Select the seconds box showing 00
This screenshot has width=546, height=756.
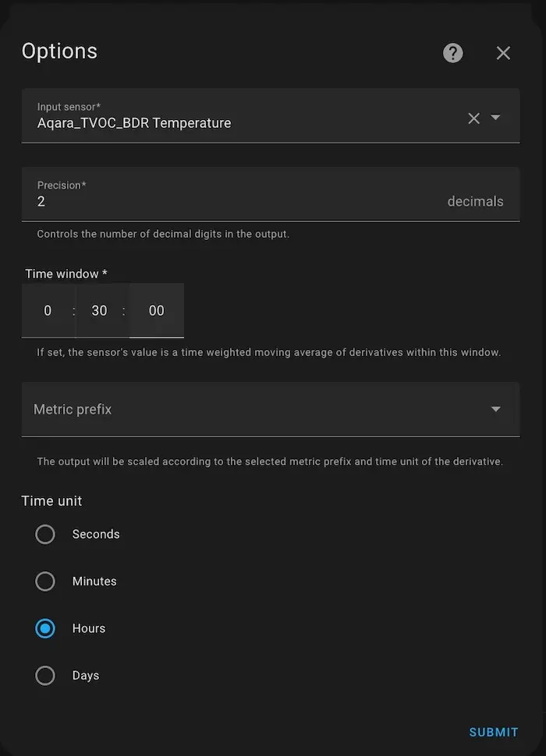156,310
